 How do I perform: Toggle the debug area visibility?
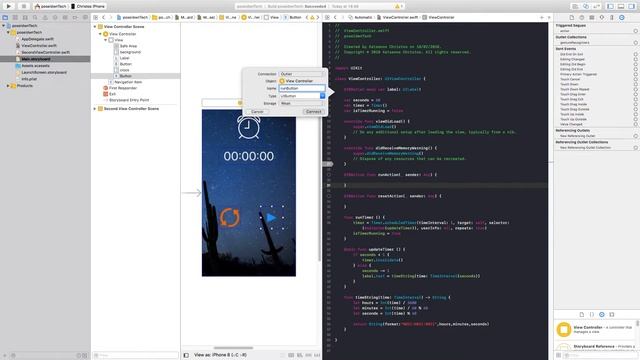(x=621, y=6)
